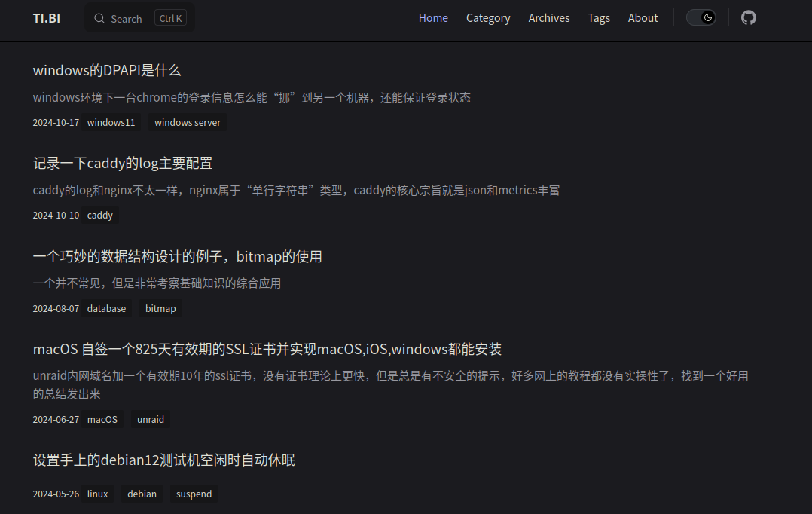Select the unraid tag
Viewport: 812px width, 514px height.
(150, 419)
